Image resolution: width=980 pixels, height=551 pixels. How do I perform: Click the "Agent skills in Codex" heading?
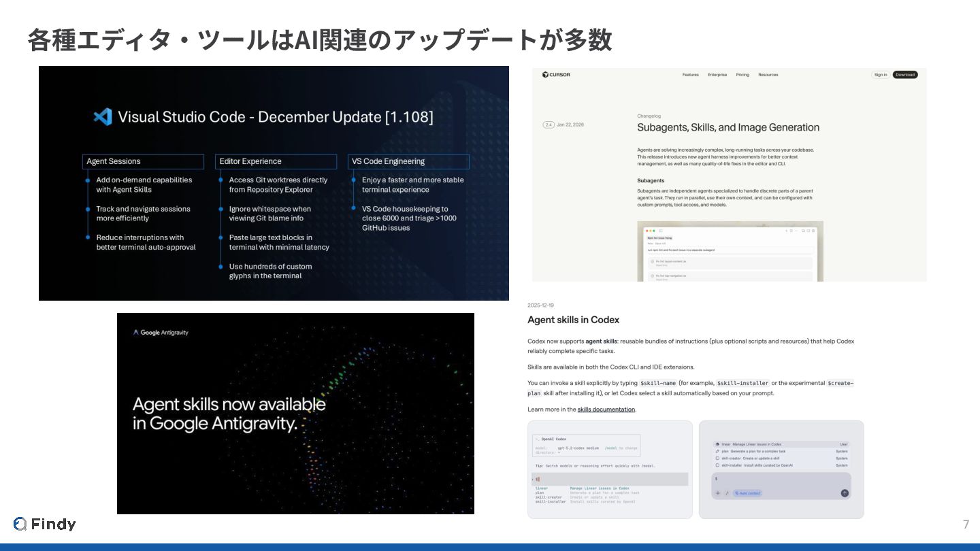[x=573, y=320]
